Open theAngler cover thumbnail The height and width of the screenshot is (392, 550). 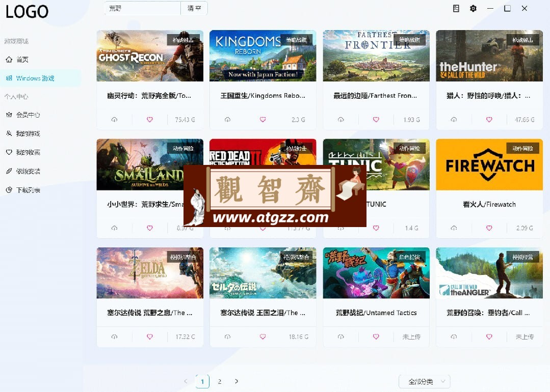pyautogui.click(x=489, y=273)
